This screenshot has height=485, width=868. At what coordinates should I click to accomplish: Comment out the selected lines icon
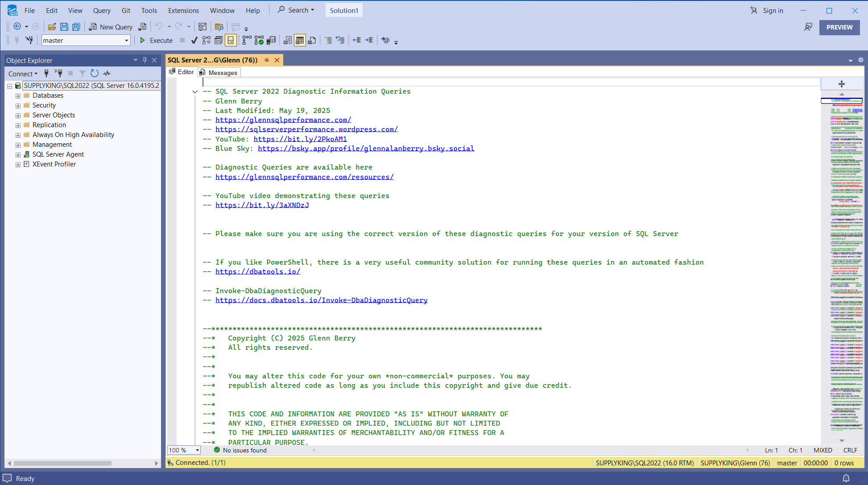[328, 41]
